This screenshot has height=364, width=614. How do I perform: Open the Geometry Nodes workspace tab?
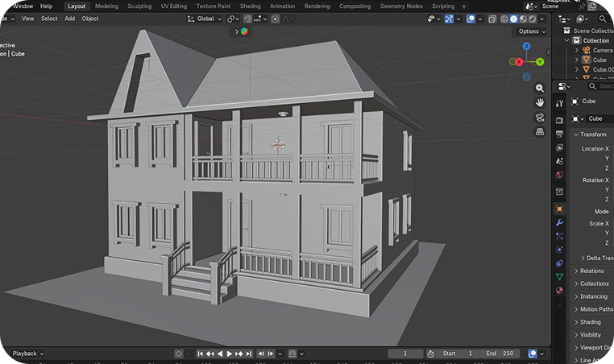point(401,6)
